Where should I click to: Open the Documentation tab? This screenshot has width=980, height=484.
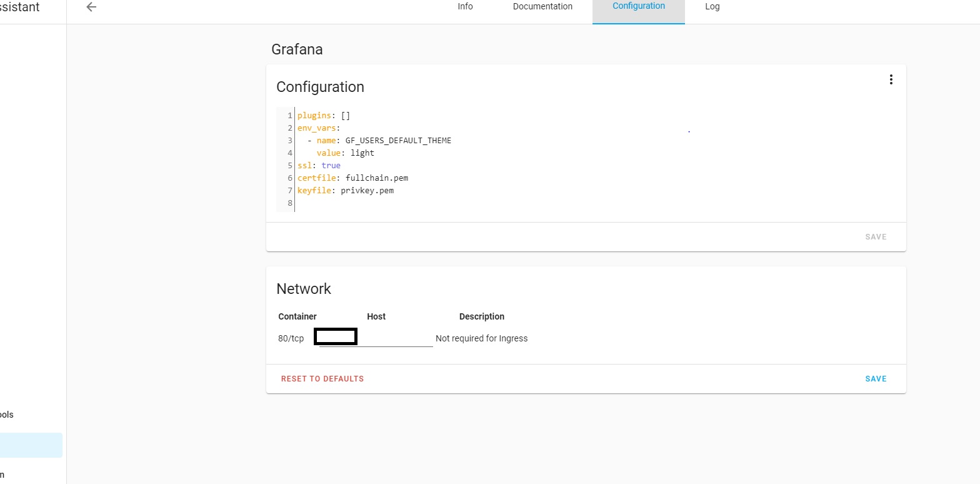(542, 6)
